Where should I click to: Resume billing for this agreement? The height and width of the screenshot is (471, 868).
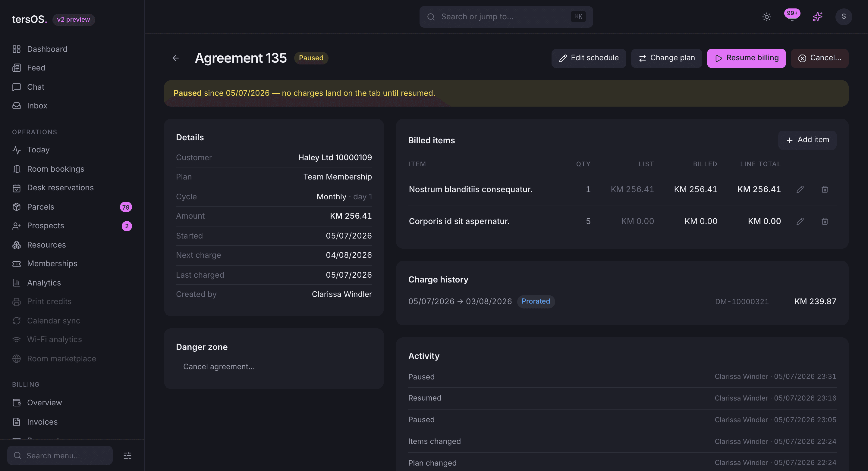(746, 58)
